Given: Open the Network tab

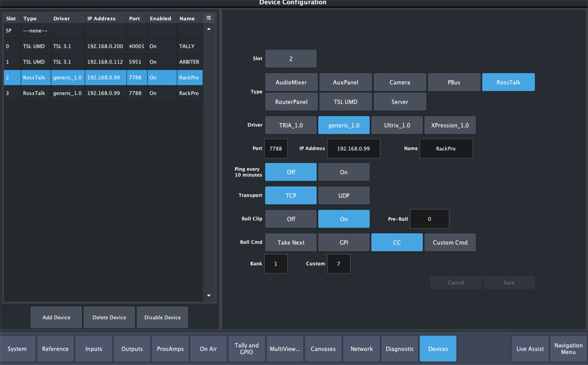Looking at the screenshot, I should [362, 349].
